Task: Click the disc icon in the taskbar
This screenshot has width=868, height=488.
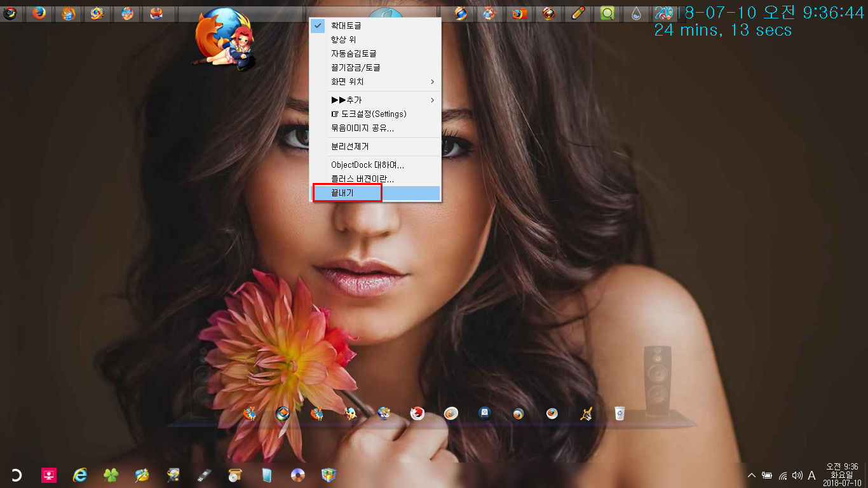Action: point(297,475)
